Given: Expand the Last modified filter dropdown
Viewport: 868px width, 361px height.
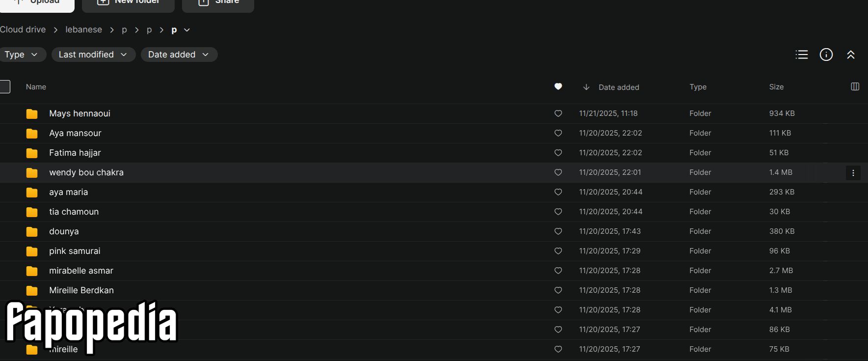Looking at the screenshot, I should (x=93, y=55).
